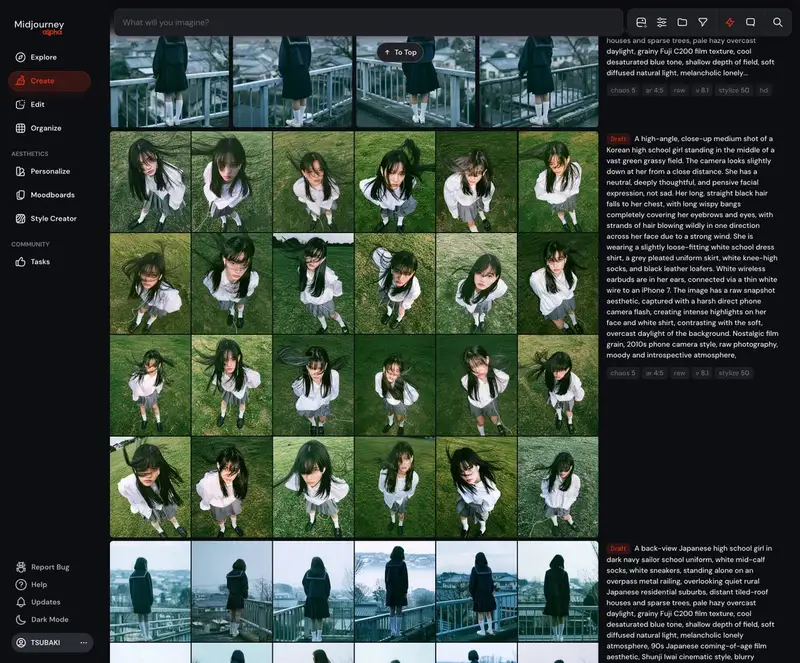This screenshot has height=663, width=800.
Task: Open the Explore compass icon
Action: coord(20,57)
